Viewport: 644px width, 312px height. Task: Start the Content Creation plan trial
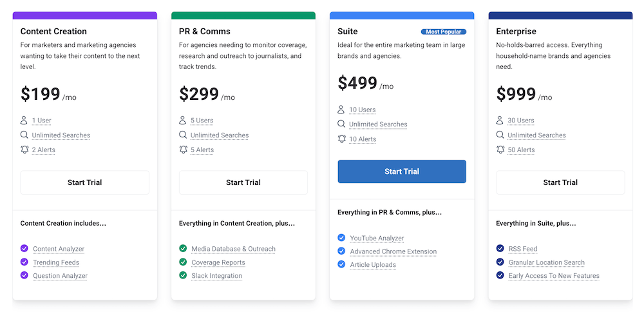[x=84, y=182]
